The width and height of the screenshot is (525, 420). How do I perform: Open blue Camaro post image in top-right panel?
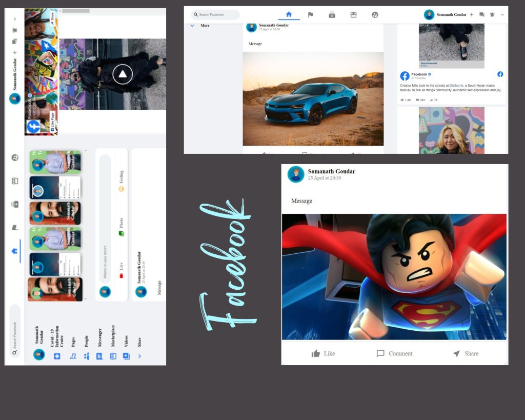[x=313, y=99]
